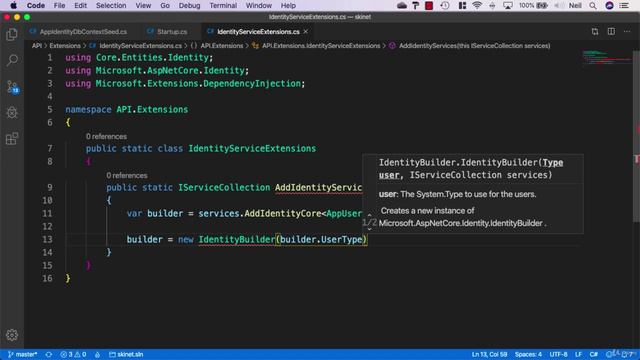This screenshot has width=640, height=360.
Task: Open Siri from the menu bar
Action: pyautogui.click(x=609, y=5)
